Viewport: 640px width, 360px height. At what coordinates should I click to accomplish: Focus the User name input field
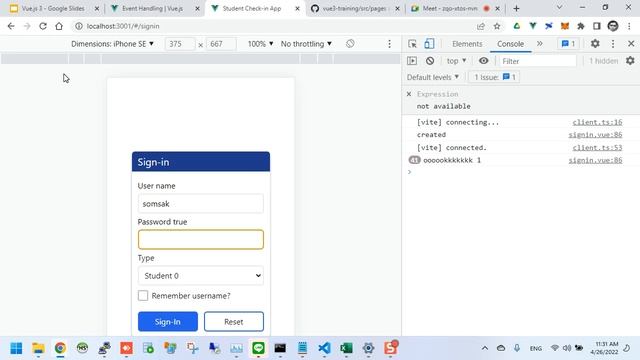tap(200, 204)
